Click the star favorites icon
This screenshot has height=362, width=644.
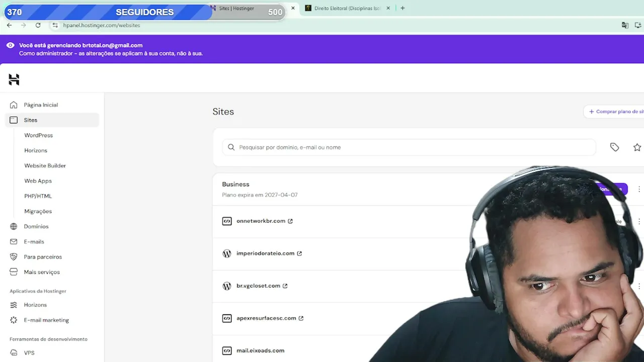point(637,147)
